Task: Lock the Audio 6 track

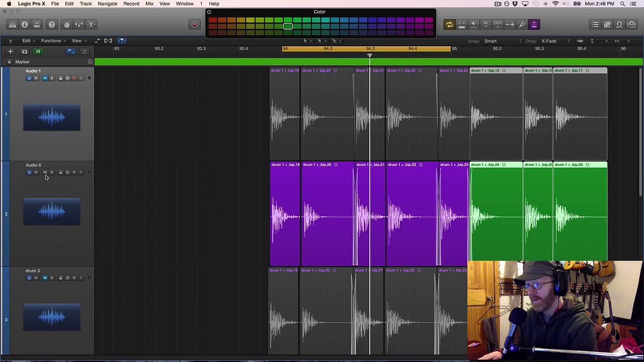Action: 60,172
